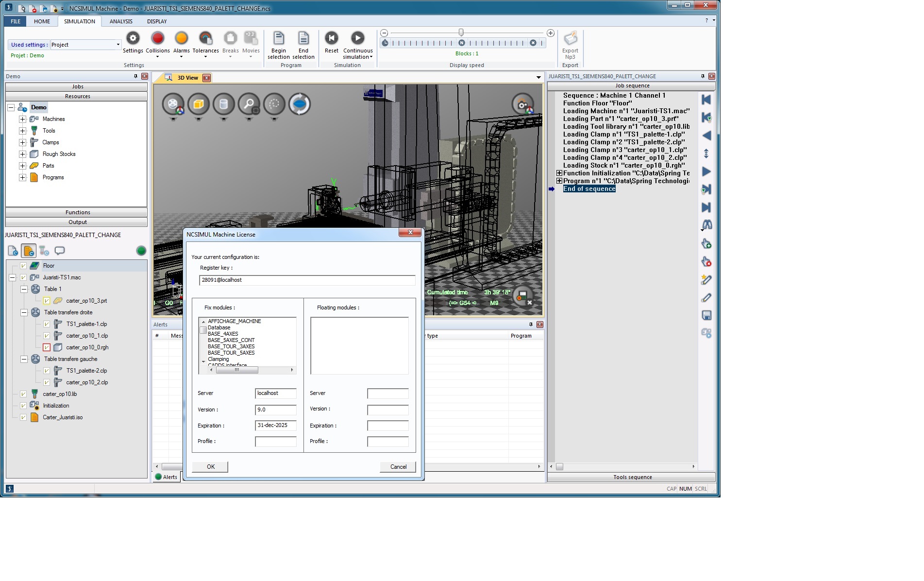Expand the Tools tree node
The height and width of the screenshot is (581, 924).
[x=22, y=131]
